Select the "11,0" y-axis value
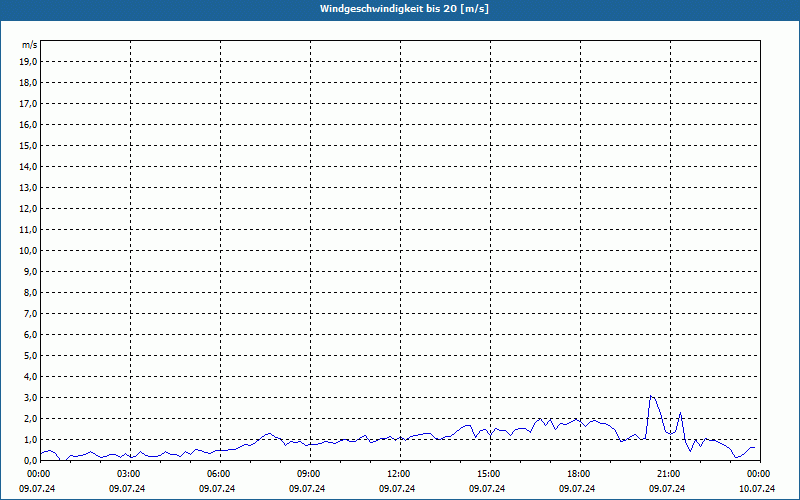800x500 pixels. click(x=28, y=230)
